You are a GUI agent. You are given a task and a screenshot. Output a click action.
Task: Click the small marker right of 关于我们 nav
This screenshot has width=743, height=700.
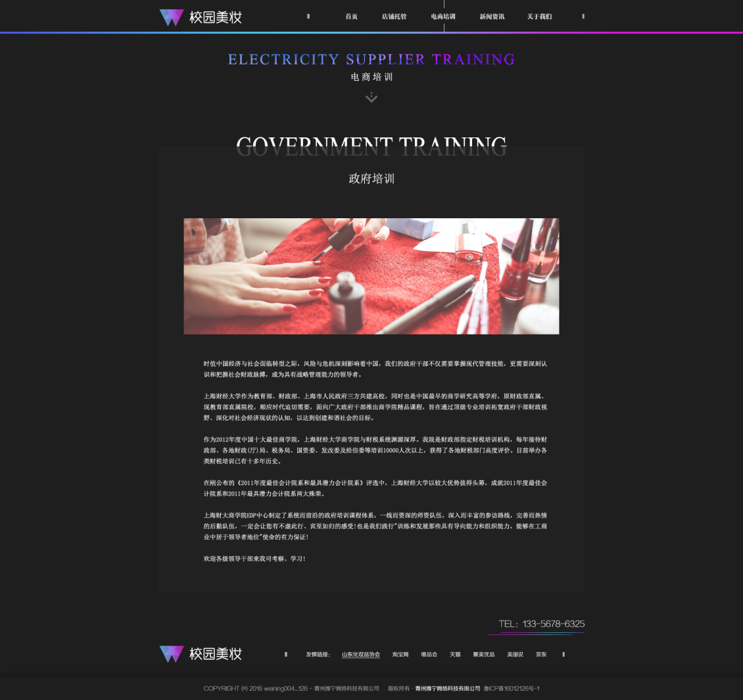coord(583,16)
